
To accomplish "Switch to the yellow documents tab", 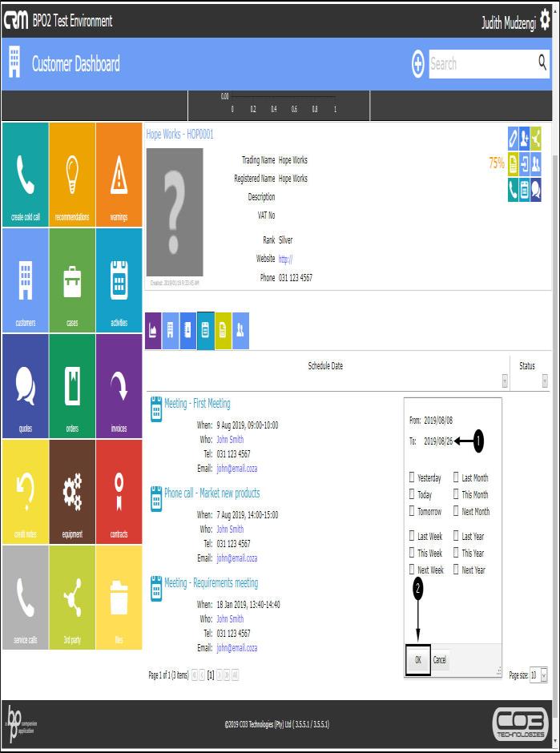I will tap(223, 331).
